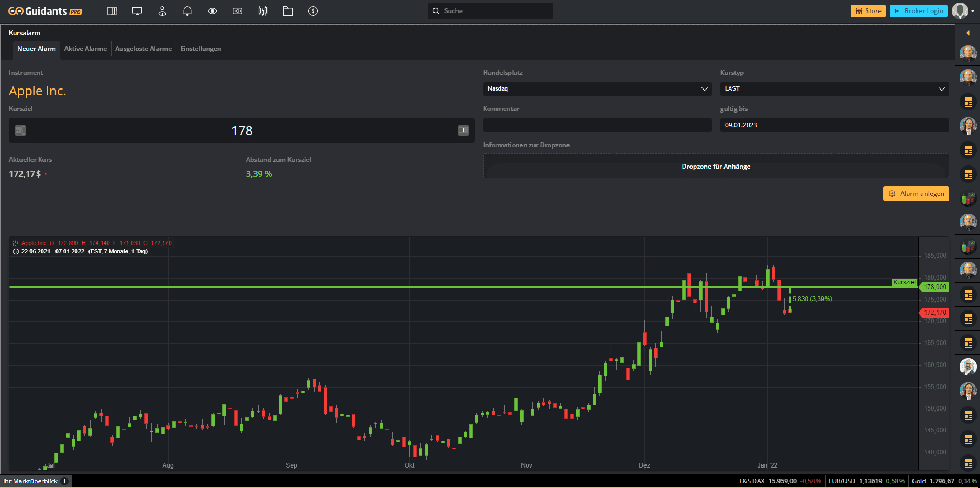Click the candlestick icon before Apple Inc. in the chart header

pos(15,243)
